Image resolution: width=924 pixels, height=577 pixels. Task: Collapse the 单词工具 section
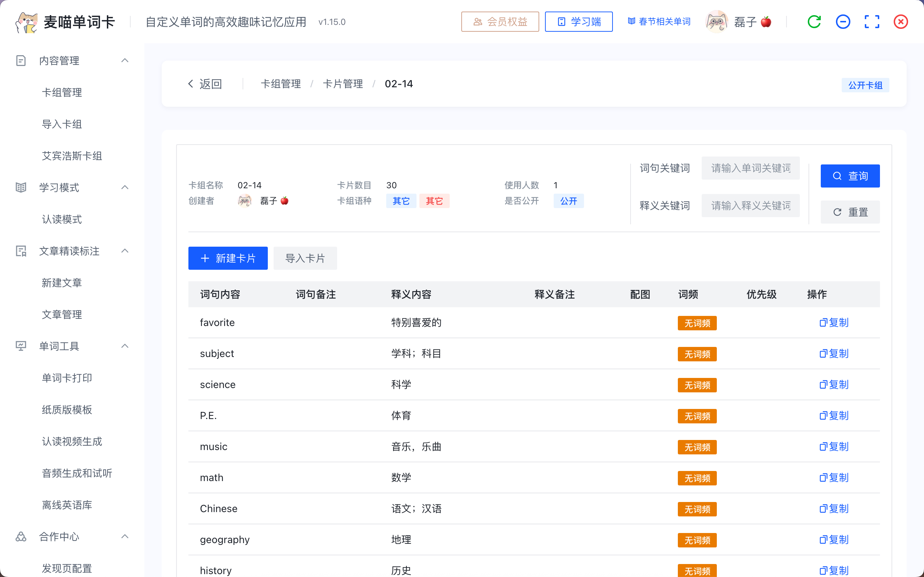pyautogui.click(x=125, y=346)
